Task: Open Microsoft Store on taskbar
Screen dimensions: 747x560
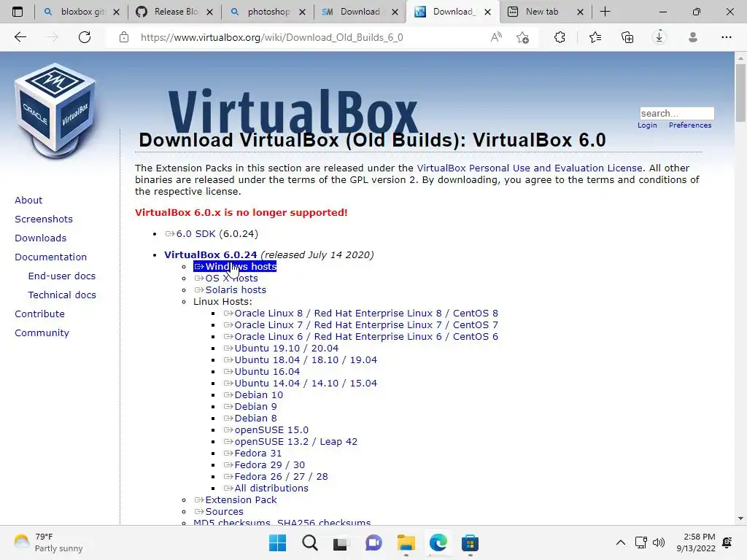Action: (x=470, y=542)
